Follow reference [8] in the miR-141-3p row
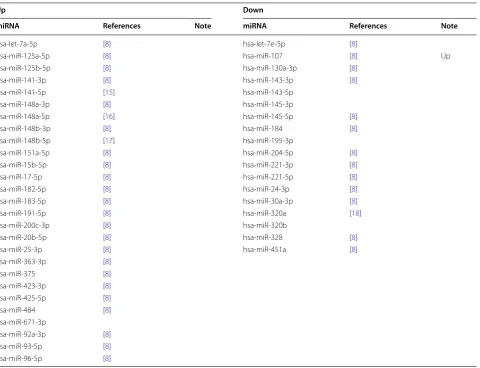Screen dimensions: 480x368 click(107, 80)
